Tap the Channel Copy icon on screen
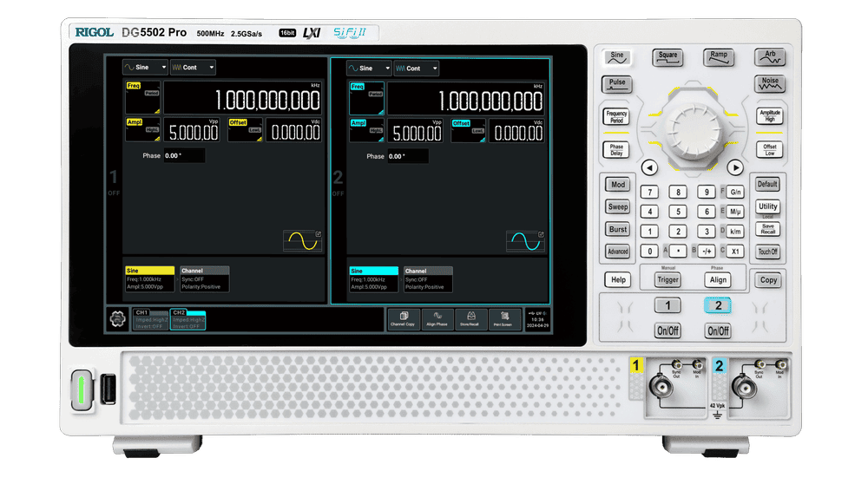Viewport: 868px width, 484px height. pyautogui.click(x=403, y=318)
